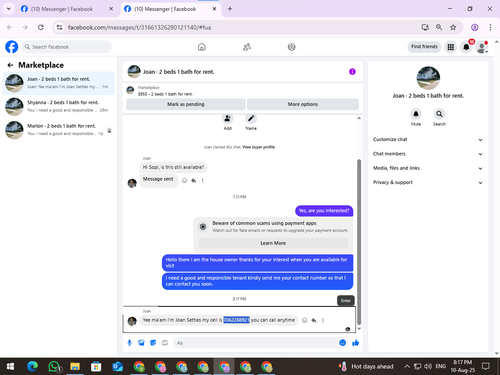Click the chat vertical scrollbar
Screen dimensions: 500x375
pyautogui.click(x=359, y=242)
